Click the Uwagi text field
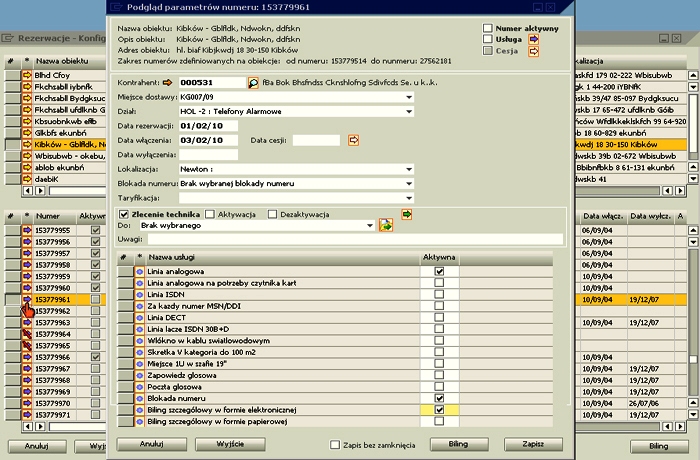This screenshot has height=460, width=700. [355, 239]
